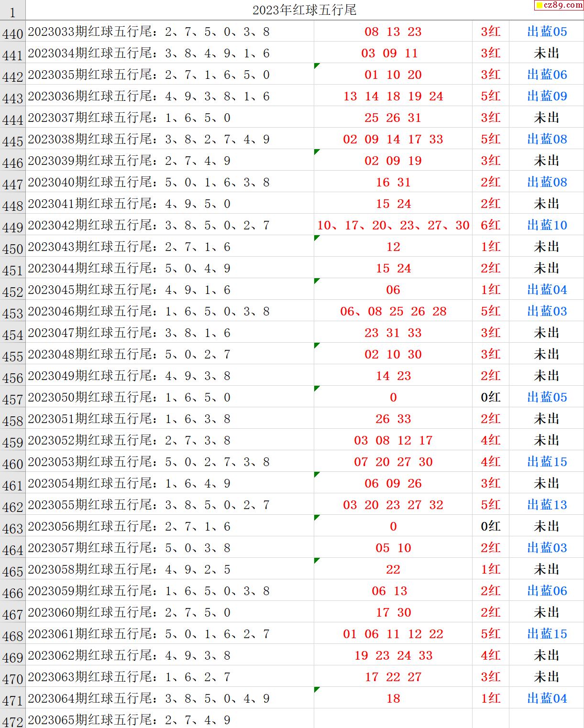Click the green error indicator on row 442
Image resolution: width=584 pixels, height=728 pixels.
click(x=317, y=65)
